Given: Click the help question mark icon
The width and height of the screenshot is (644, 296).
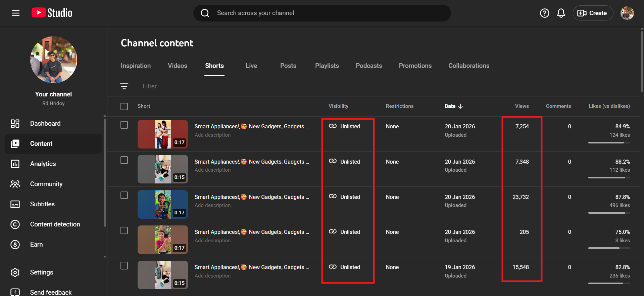Looking at the screenshot, I should 544,13.
